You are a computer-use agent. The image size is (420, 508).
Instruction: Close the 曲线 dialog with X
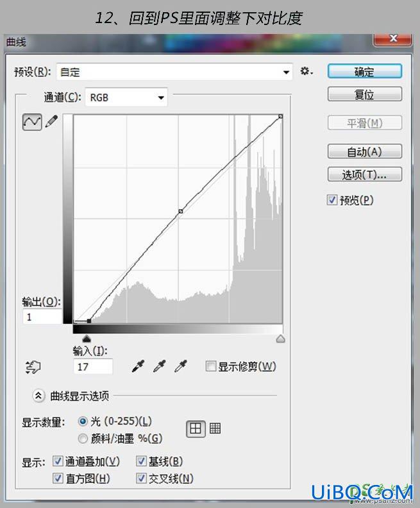point(393,38)
